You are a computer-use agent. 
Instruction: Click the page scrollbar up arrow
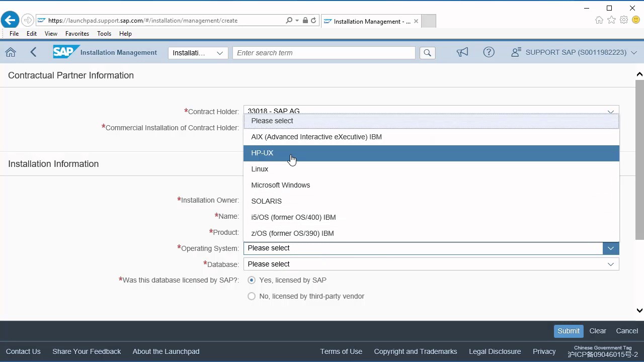coord(639,74)
